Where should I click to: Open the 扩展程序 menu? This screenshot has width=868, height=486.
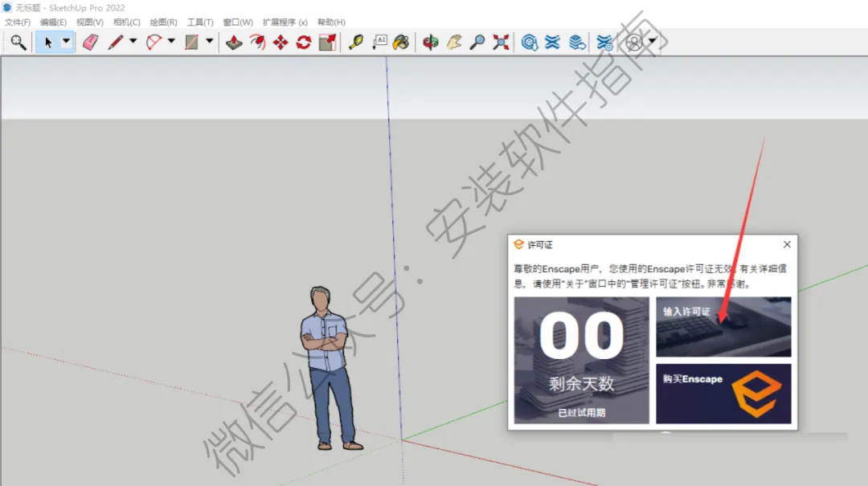[285, 22]
